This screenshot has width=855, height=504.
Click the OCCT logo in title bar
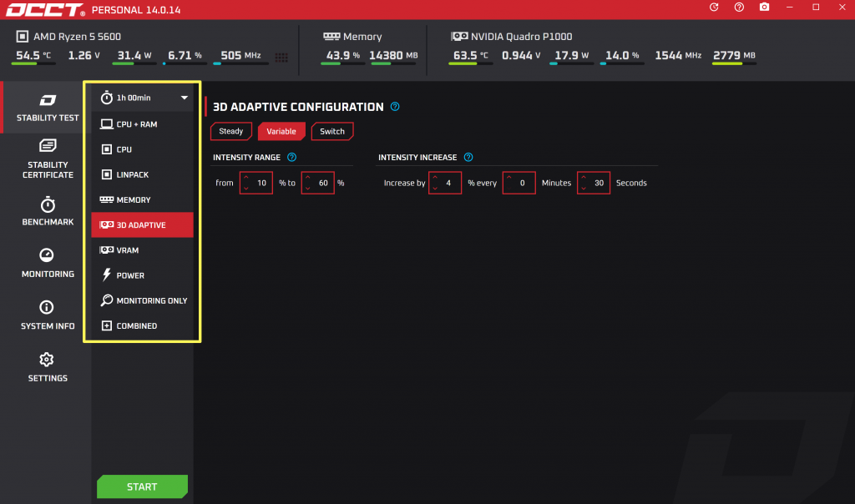pos(45,10)
